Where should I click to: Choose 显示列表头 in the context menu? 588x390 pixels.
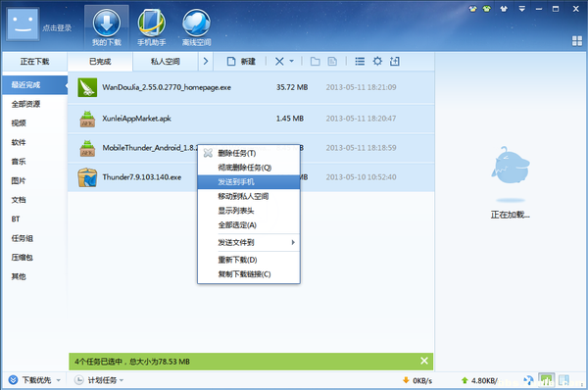click(x=249, y=211)
